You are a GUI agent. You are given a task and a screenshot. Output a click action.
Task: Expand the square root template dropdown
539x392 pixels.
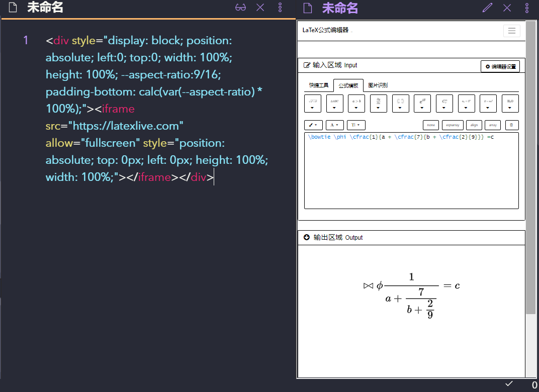click(312, 104)
